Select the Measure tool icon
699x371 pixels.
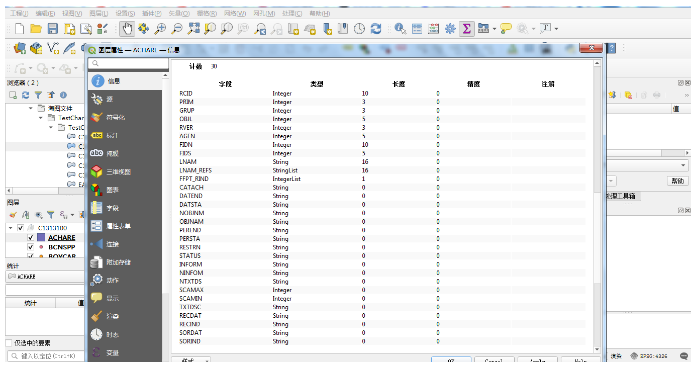[x=483, y=29]
